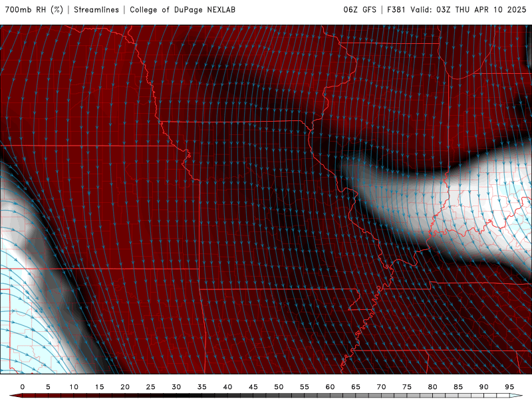Click the '700mb RH (%)' title text

pos(35,10)
